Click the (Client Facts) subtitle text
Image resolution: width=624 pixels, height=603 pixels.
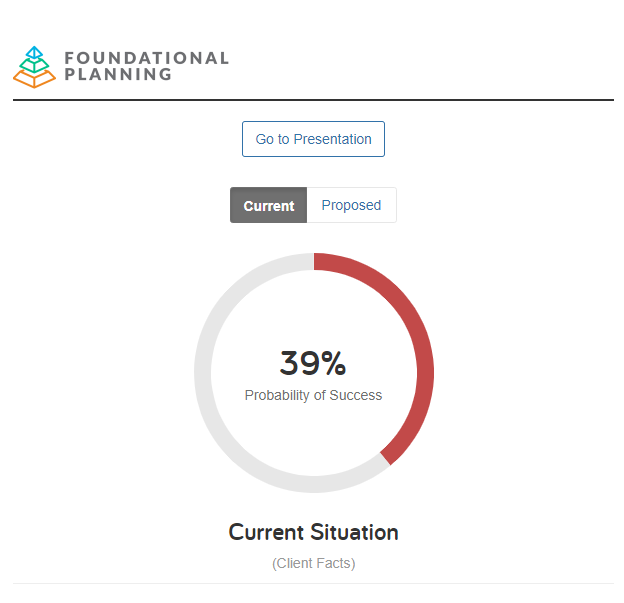314,563
